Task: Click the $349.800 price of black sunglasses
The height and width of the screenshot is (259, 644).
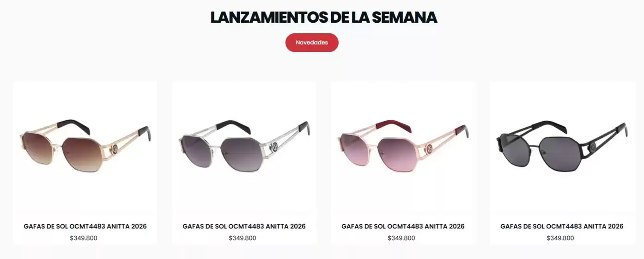Action: tap(560, 238)
